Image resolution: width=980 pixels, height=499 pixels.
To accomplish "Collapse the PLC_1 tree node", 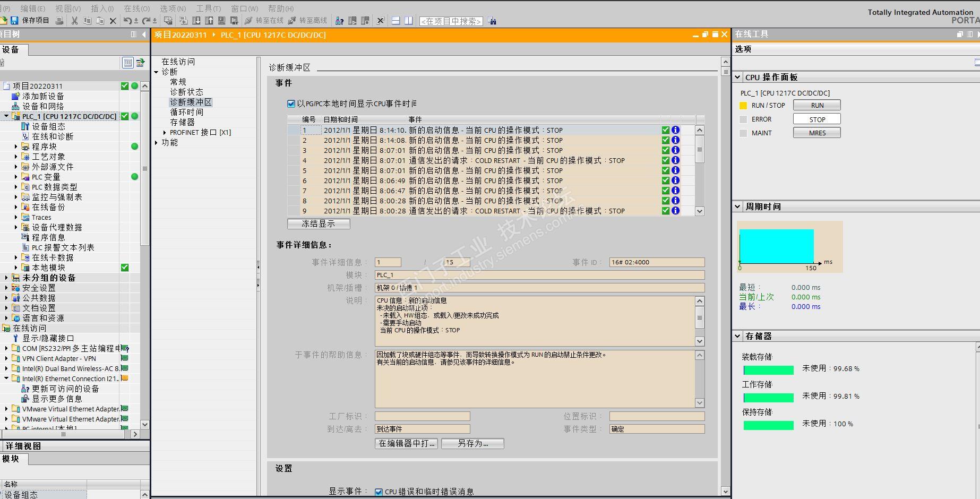I will point(6,116).
